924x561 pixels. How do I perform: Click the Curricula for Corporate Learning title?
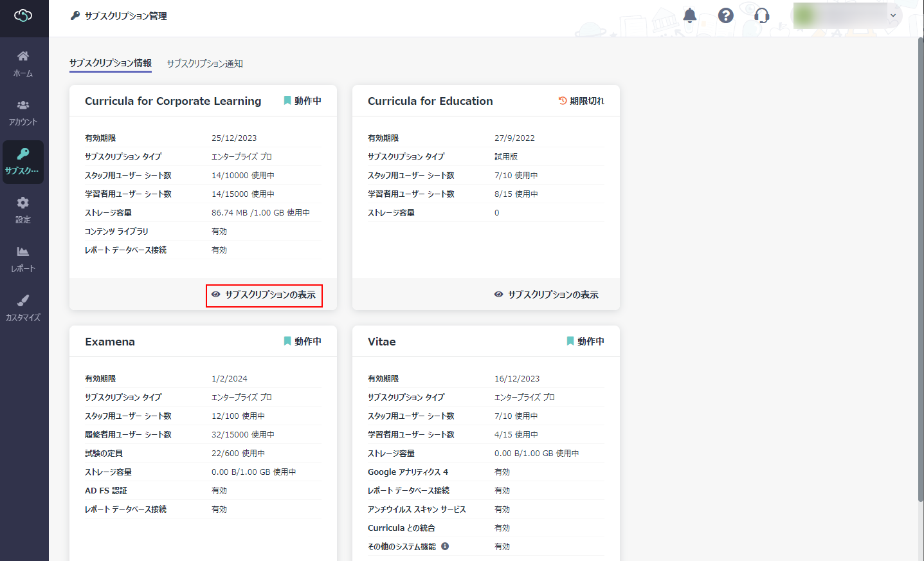tap(173, 101)
